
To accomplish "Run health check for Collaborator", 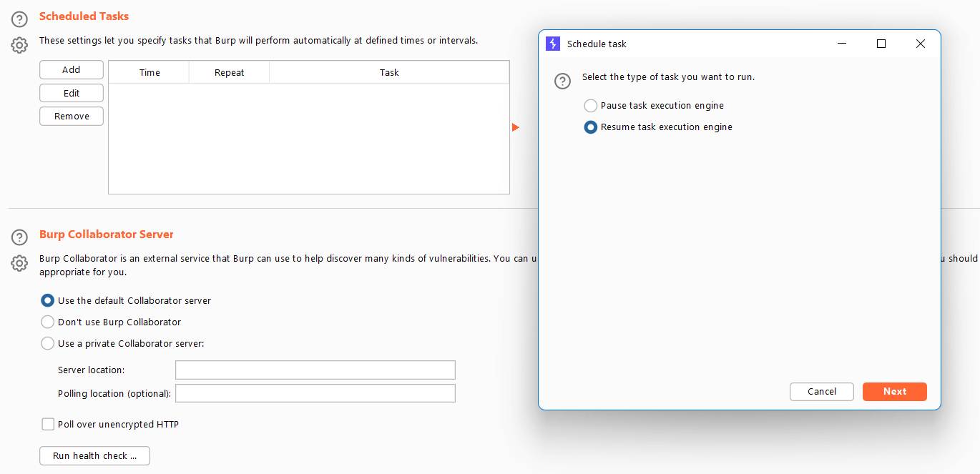I will pos(94,455).
